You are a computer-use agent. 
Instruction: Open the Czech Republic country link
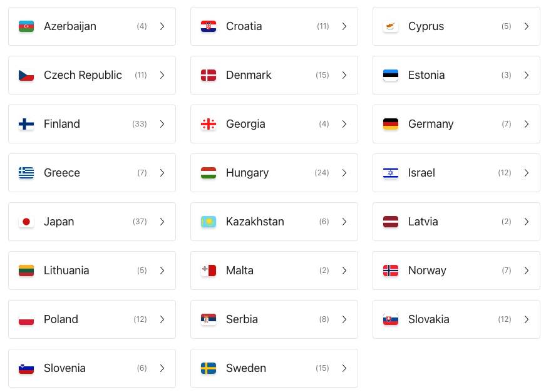click(x=92, y=75)
